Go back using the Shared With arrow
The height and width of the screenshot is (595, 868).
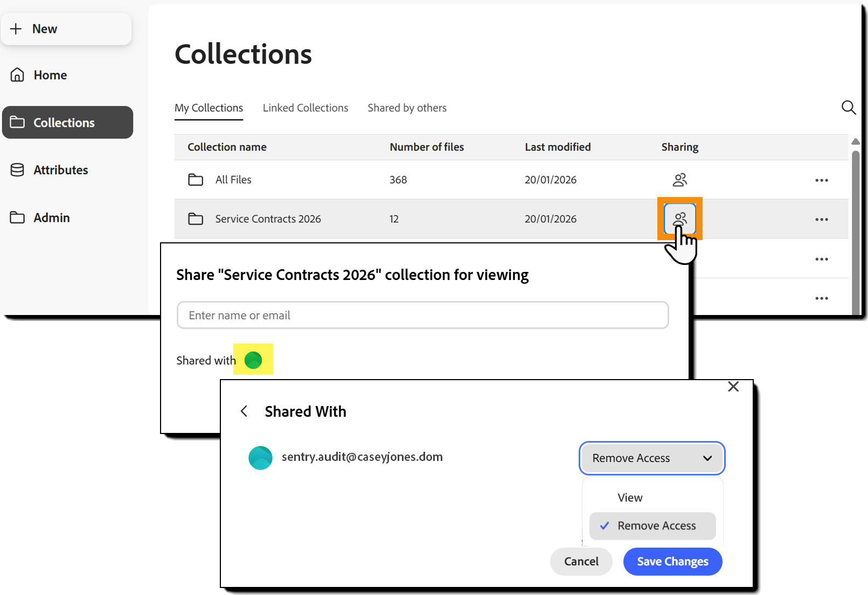[244, 411]
